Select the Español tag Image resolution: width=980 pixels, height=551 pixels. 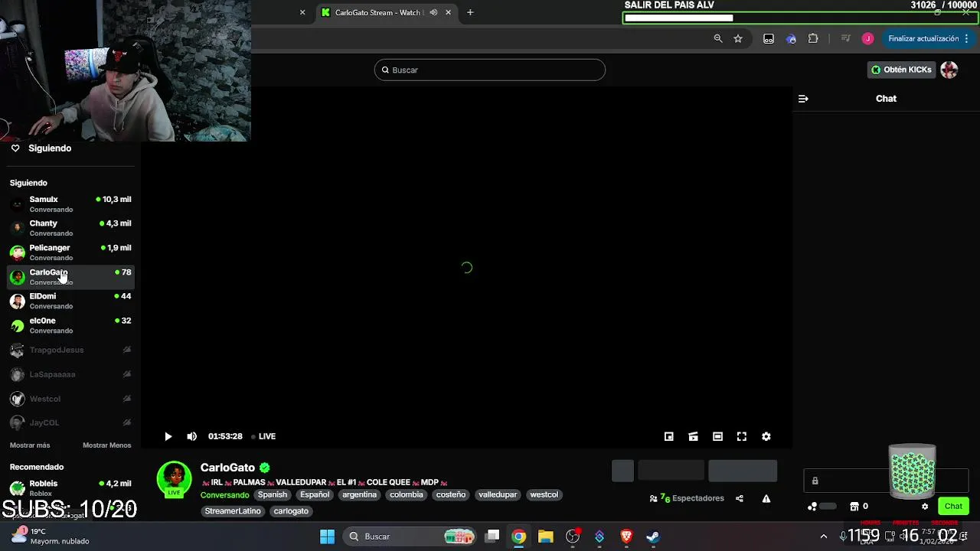pos(315,495)
